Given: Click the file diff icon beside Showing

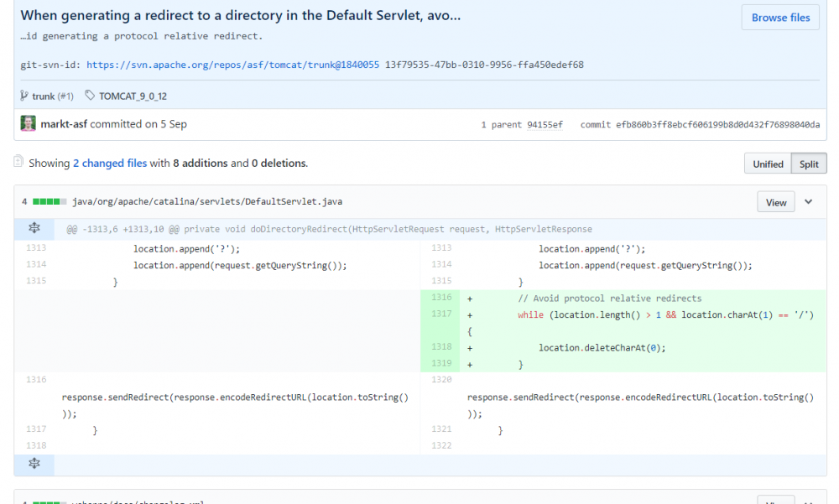Looking at the screenshot, I should click(x=18, y=163).
